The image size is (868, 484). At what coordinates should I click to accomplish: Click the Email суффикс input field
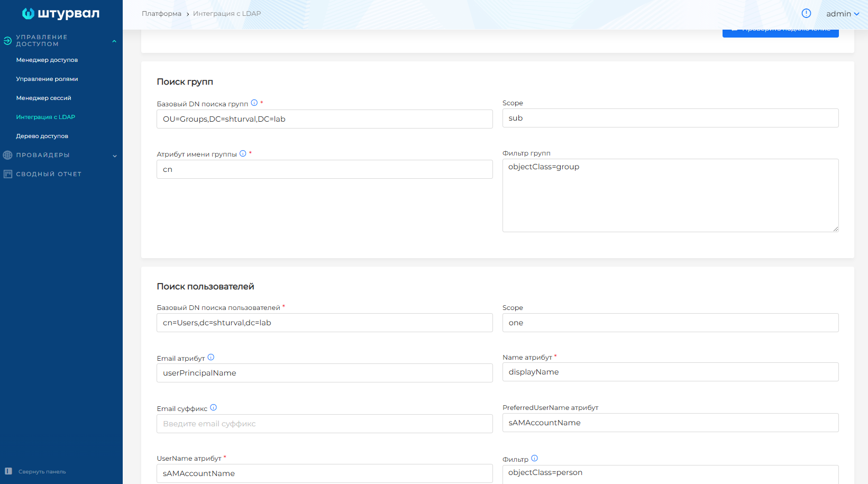pyautogui.click(x=324, y=424)
